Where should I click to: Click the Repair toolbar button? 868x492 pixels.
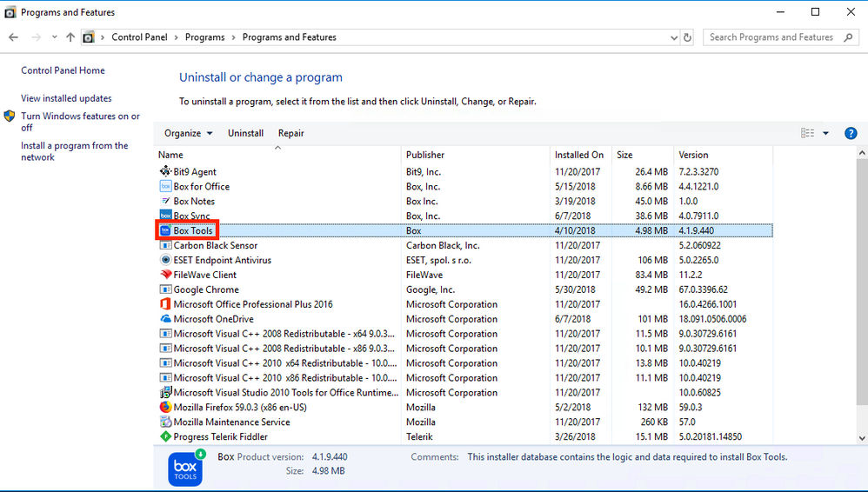coord(291,133)
